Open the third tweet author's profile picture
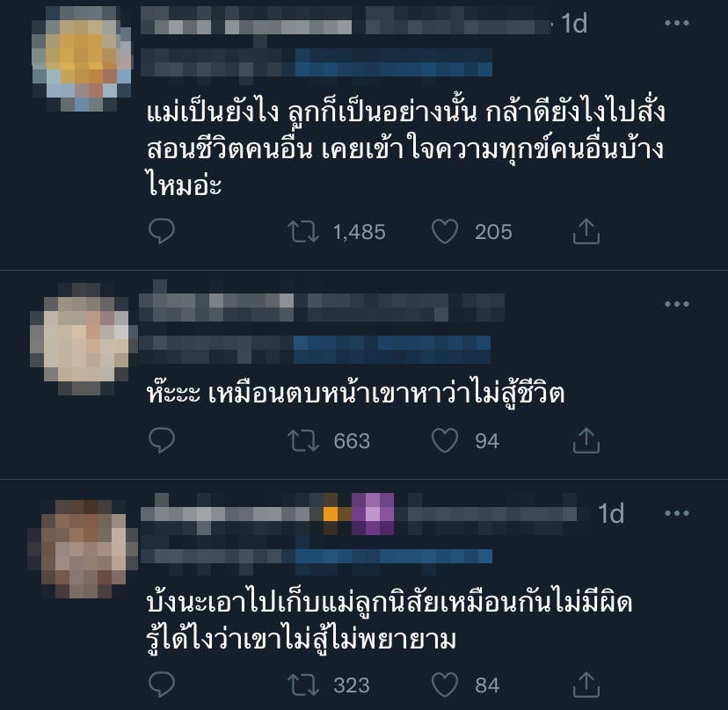Screen dimensions: 728x710 (82, 548)
